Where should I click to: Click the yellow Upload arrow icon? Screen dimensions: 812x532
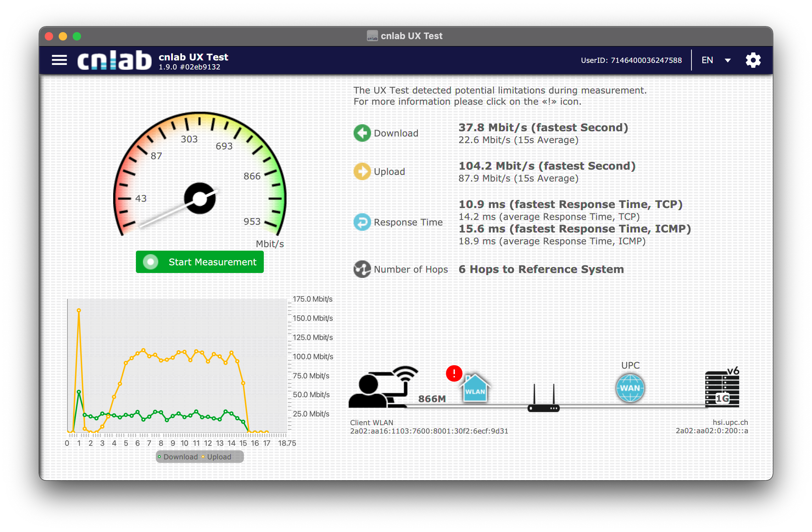pyautogui.click(x=362, y=172)
